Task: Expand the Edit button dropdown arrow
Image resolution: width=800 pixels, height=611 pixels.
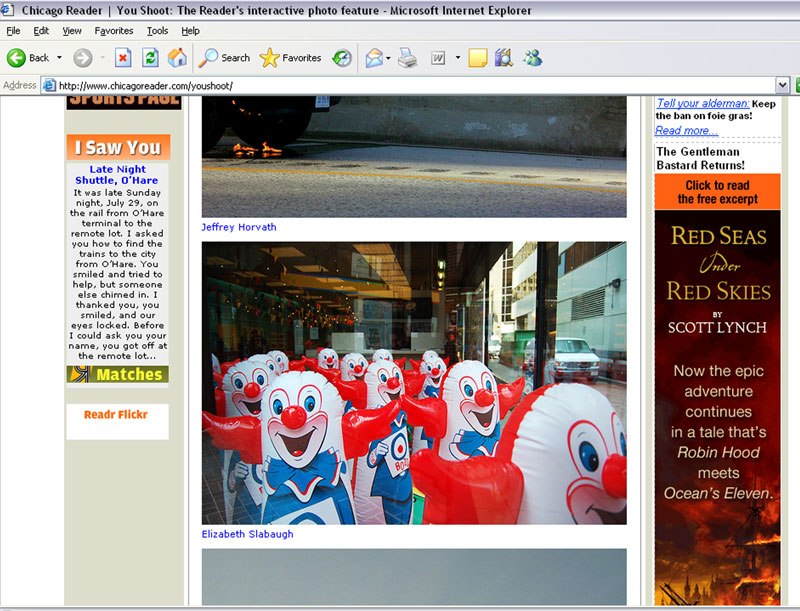Action: coord(458,58)
